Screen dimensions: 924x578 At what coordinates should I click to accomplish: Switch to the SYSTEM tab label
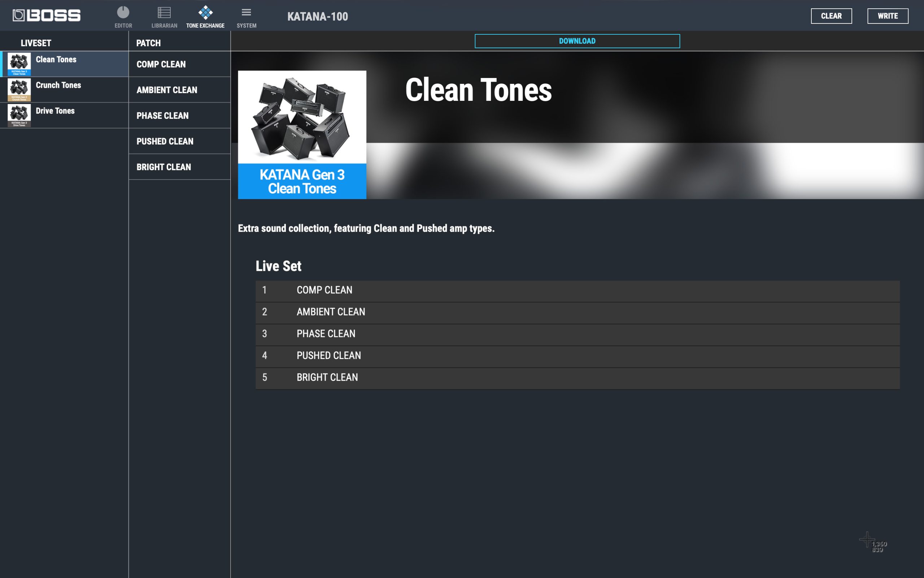coord(247,26)
